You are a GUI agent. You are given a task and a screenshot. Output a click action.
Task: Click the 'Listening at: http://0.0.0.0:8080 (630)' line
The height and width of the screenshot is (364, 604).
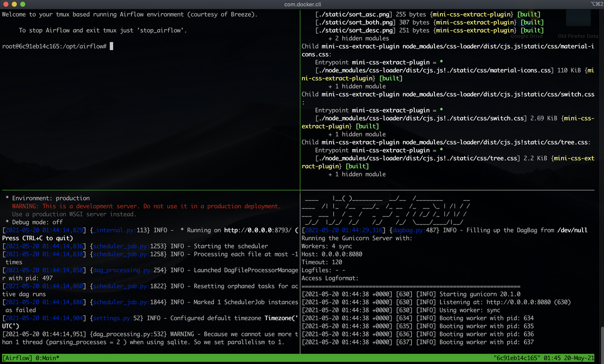pyautogui.click(x=436, y=302)
